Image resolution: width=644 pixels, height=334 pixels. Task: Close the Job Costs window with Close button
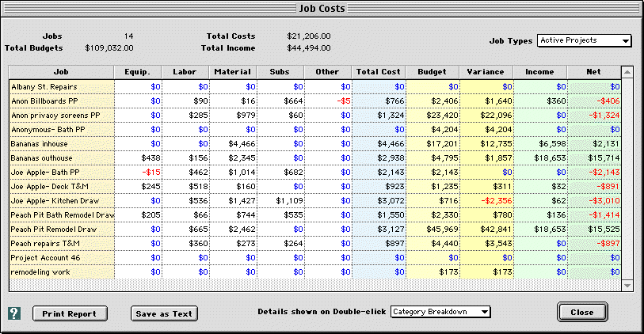pyautogui.click(x=581, y=312)
